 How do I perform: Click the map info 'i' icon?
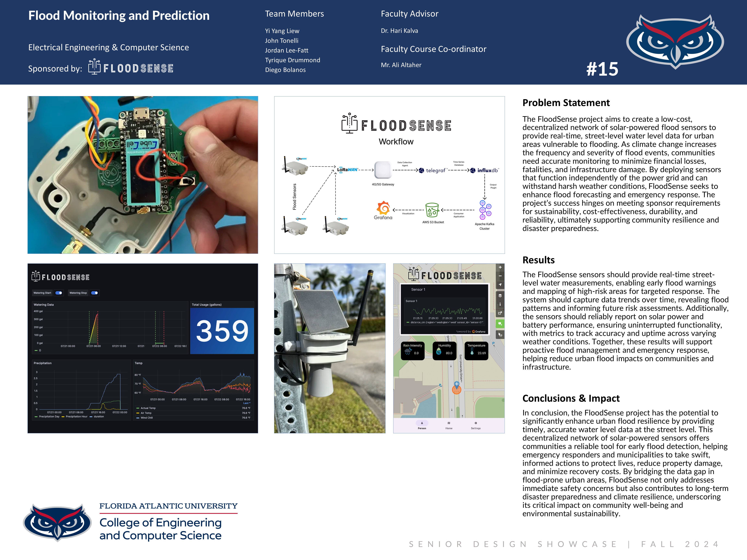tap(500, 304)
